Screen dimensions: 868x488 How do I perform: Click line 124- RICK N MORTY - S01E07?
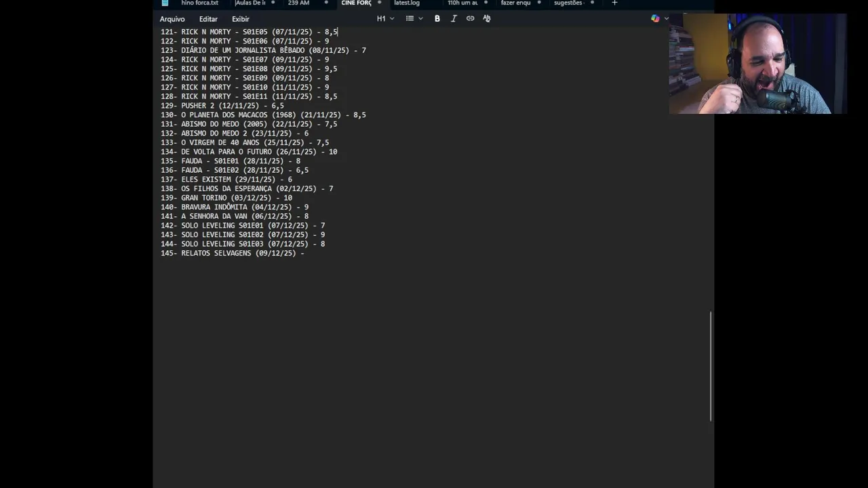pyautogui.click(x=245, y=60)
